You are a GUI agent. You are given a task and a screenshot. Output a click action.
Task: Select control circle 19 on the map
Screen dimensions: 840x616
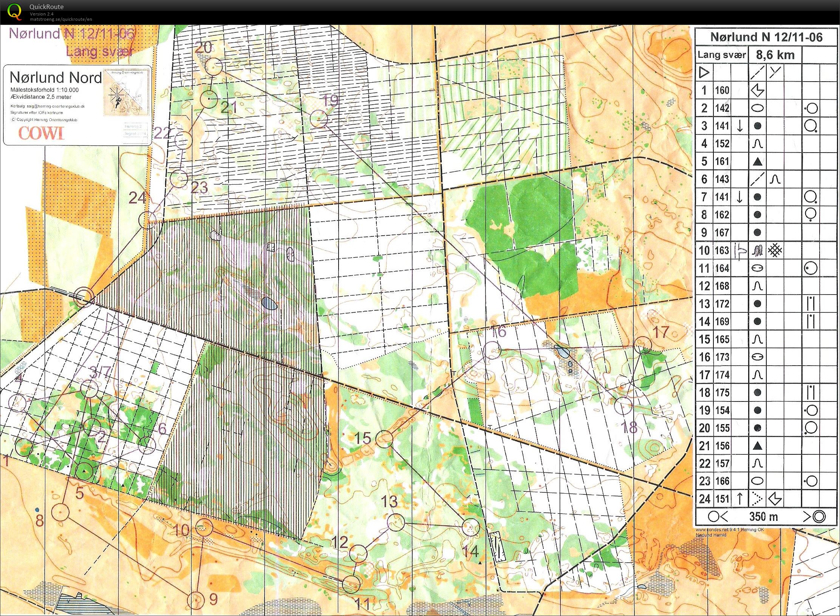coord(319,119)
